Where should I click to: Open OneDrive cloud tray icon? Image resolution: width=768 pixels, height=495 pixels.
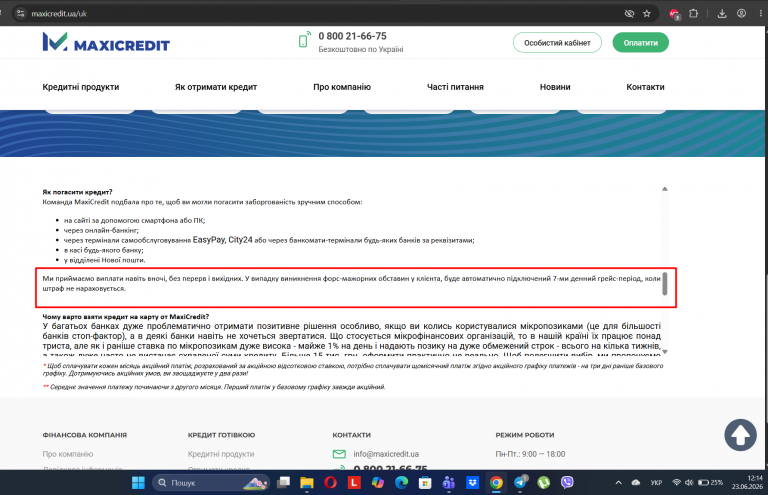pyautogui.click(x=636, y=483)
